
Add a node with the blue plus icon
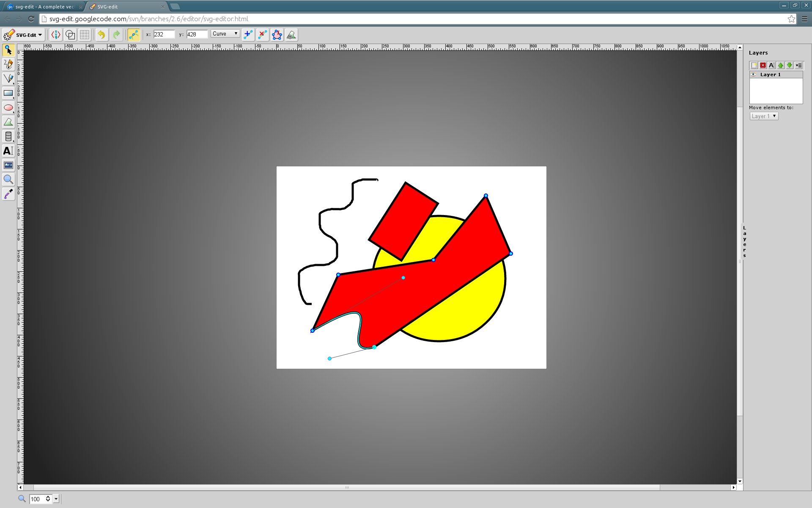(x=248, y=35)
